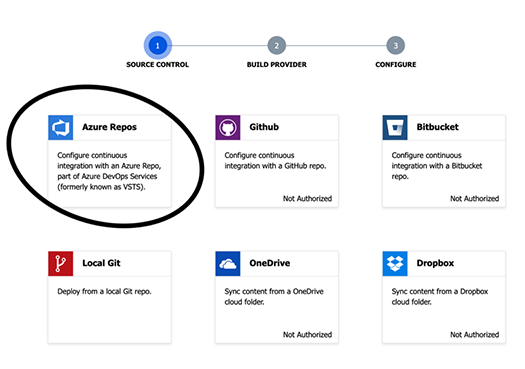This screenshot has height=369, width=525.
Task: Click 'Sync content from a OneDrive' description
Action: point(274,297)
